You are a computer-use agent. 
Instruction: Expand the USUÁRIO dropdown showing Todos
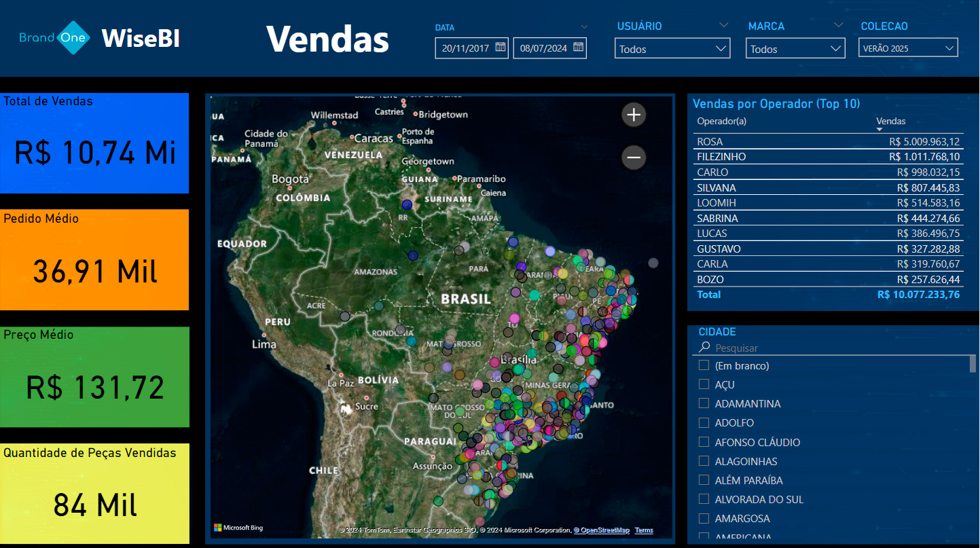pyautogui.click(x=672, y=49)
